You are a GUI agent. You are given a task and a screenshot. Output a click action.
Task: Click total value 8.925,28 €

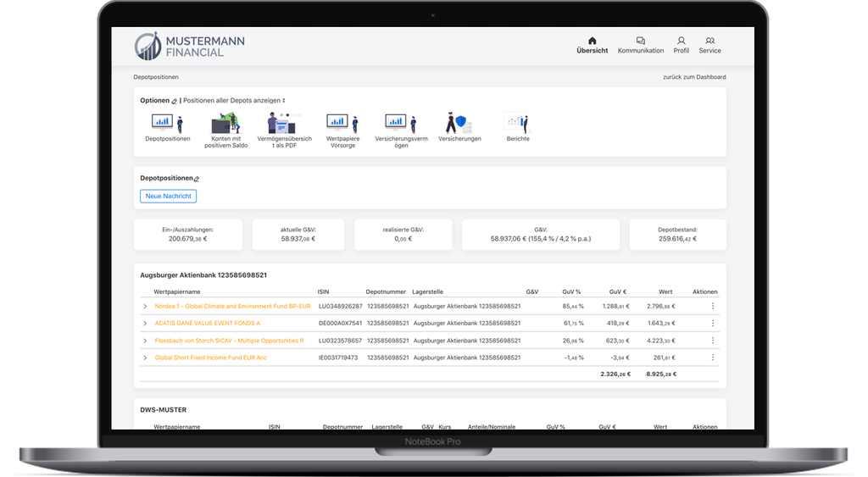[661, 374]
